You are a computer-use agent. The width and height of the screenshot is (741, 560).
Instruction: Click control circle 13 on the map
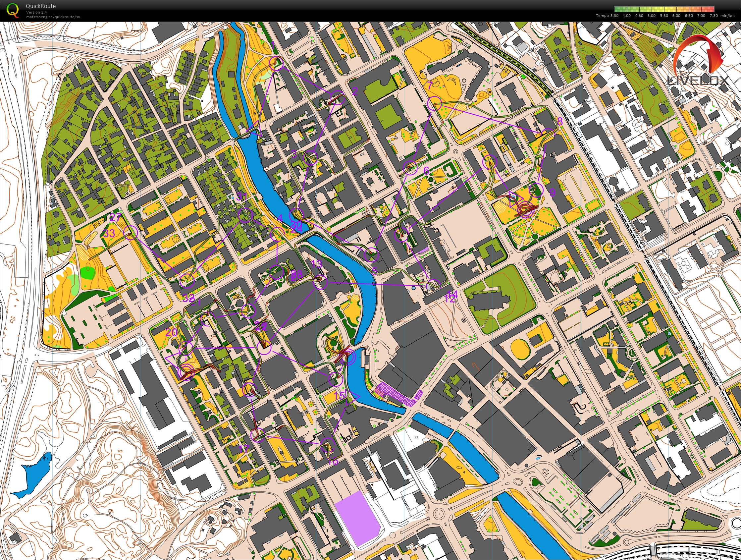click(x=320, y=282)
